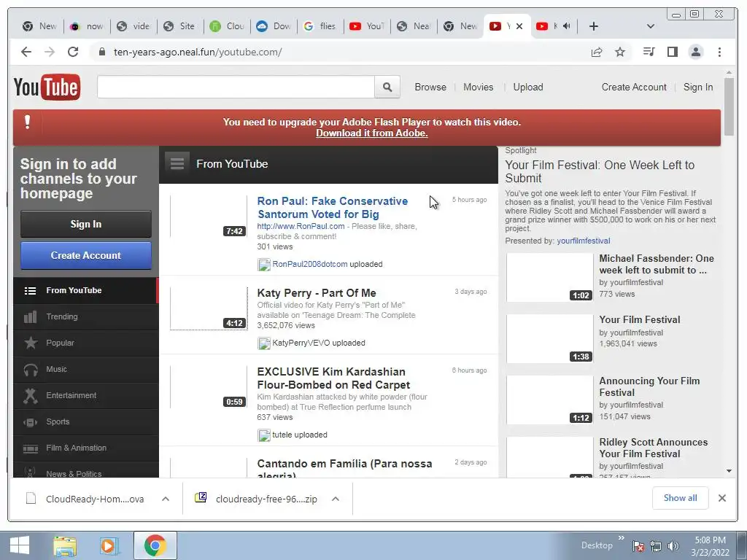Select From YouTube in sidebar
The height and width of the screenshot is (560, 747).
pos(86,290)
